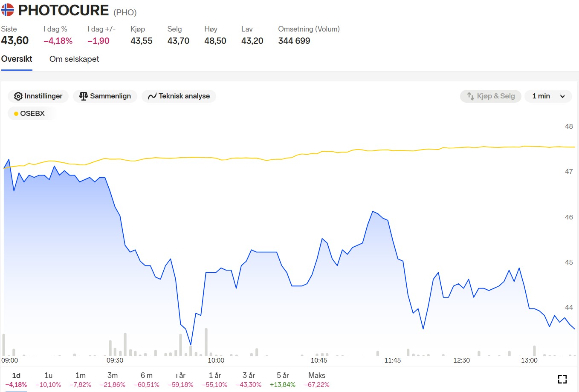This screenshot has height=392, width=579.
Task: Click the chevron in the 1 min selector
Action: (x=562, y=96)
